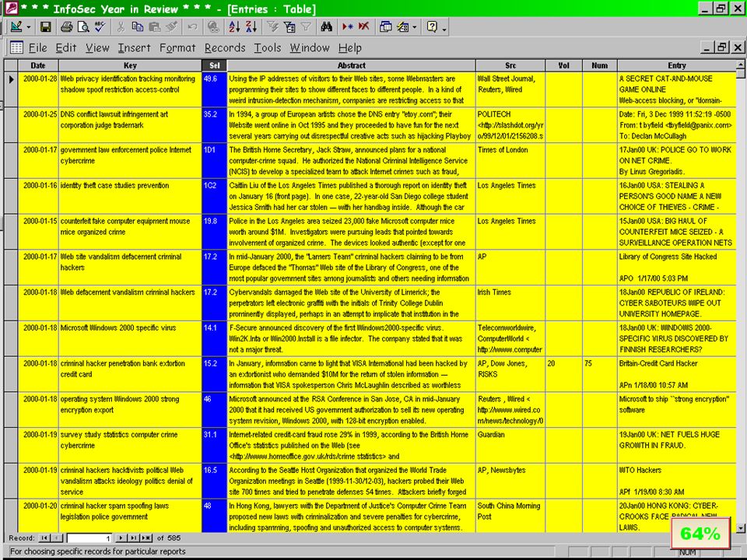Open the Records menu
Image resolution: width=747 pixels, height=560 pixels.
(x=225, y=47)
